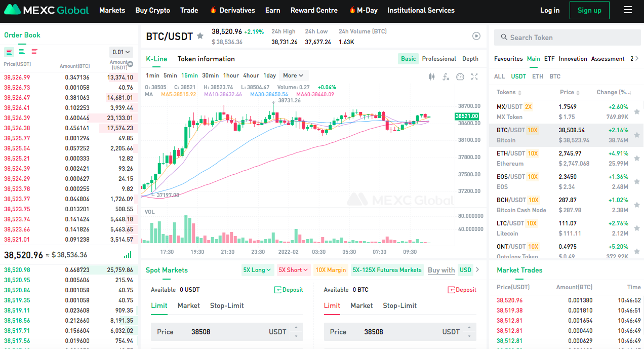The height and width of the screenshot is (349, 644).
Task: Open the 0.01 order book precision dropdown
Action: (x=122, y=52)
